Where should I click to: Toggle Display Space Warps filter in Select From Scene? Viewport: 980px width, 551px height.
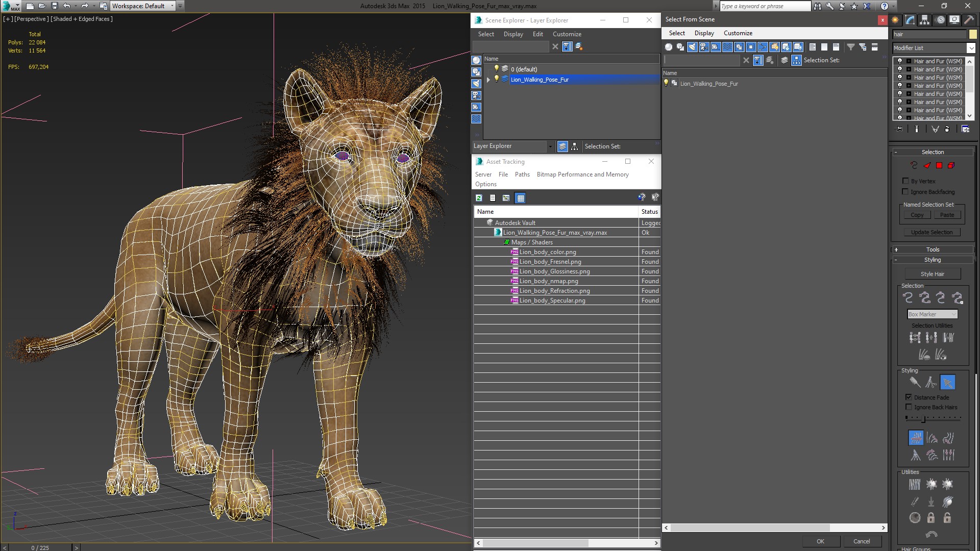pyautogui.click(x=727, y=47)
